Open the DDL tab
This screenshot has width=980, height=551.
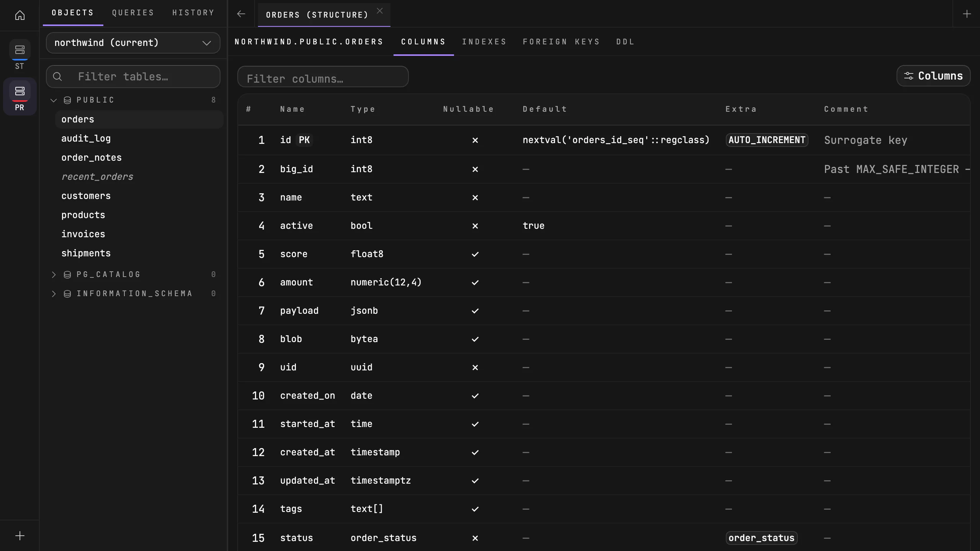tap(625, 42)
